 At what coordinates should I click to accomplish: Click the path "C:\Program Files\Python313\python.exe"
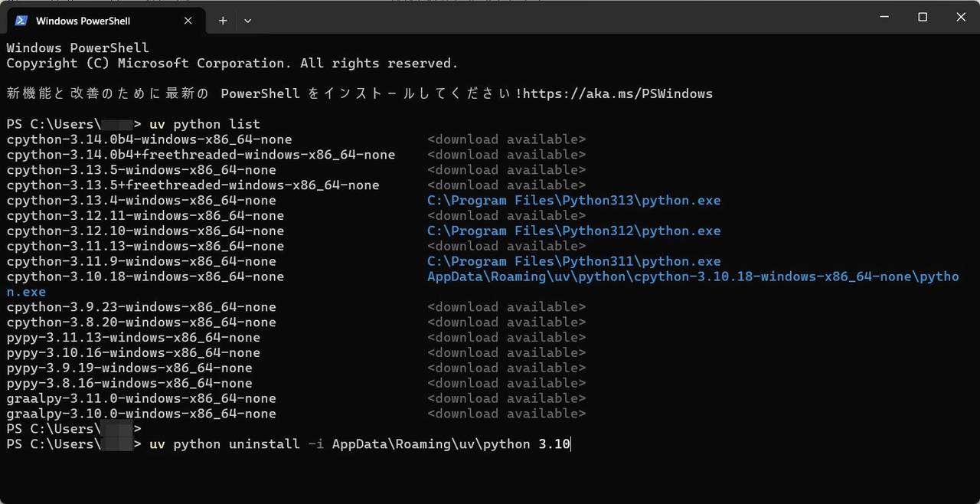pos(574,201)
